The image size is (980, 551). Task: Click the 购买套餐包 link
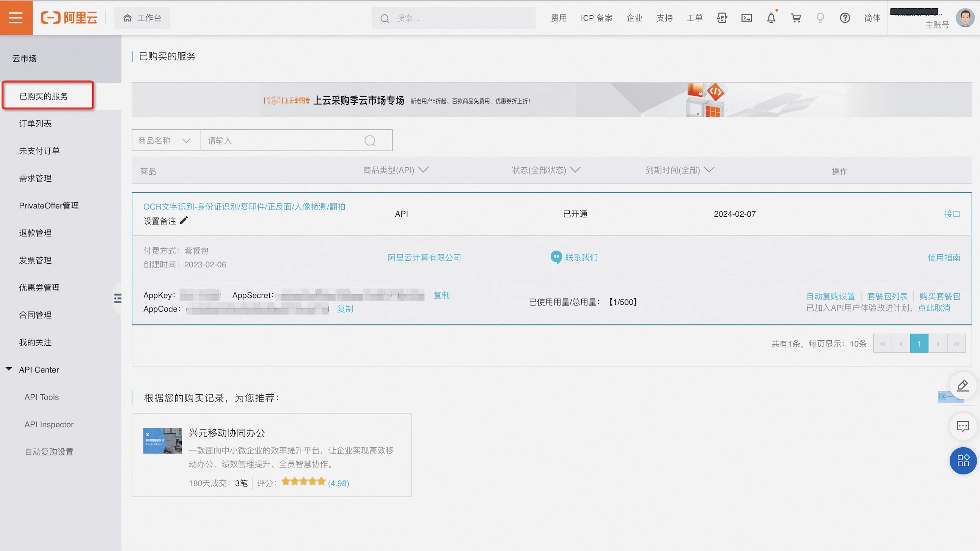[x=940, y=296]
